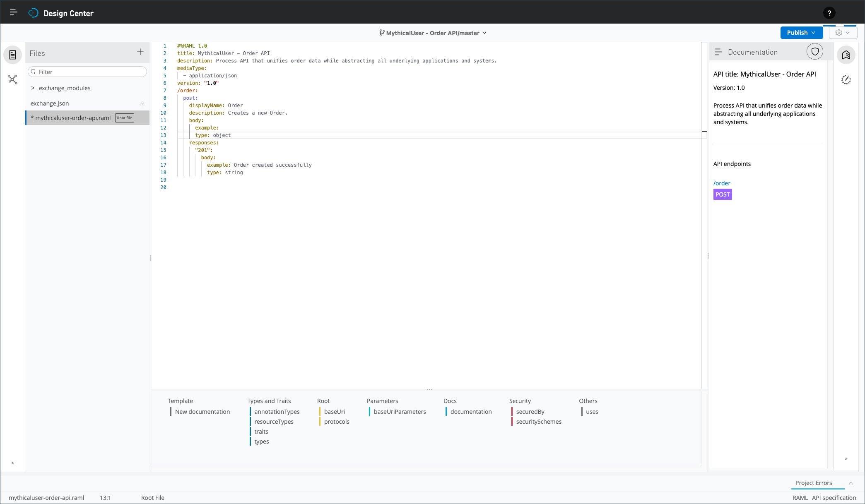Image resolution: width=865 pixels, height=504 pixels.
Task: Insert securitySchemes suggestion
Action: coord(539,422)
